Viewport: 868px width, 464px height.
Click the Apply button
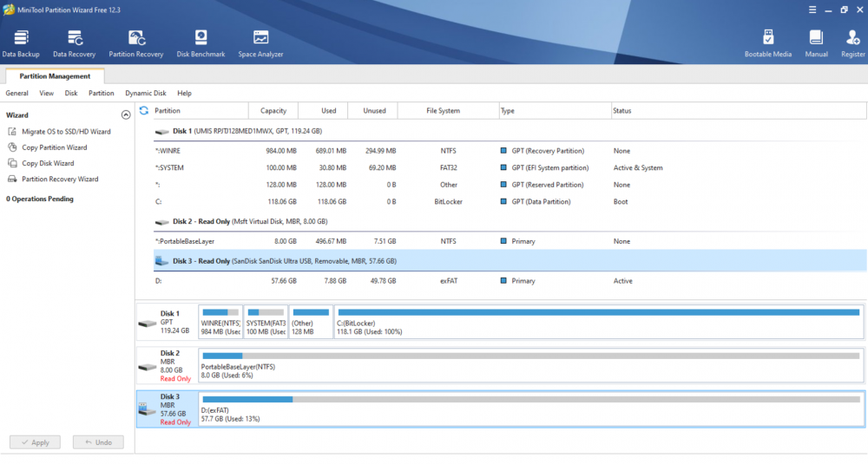(35, 442)
